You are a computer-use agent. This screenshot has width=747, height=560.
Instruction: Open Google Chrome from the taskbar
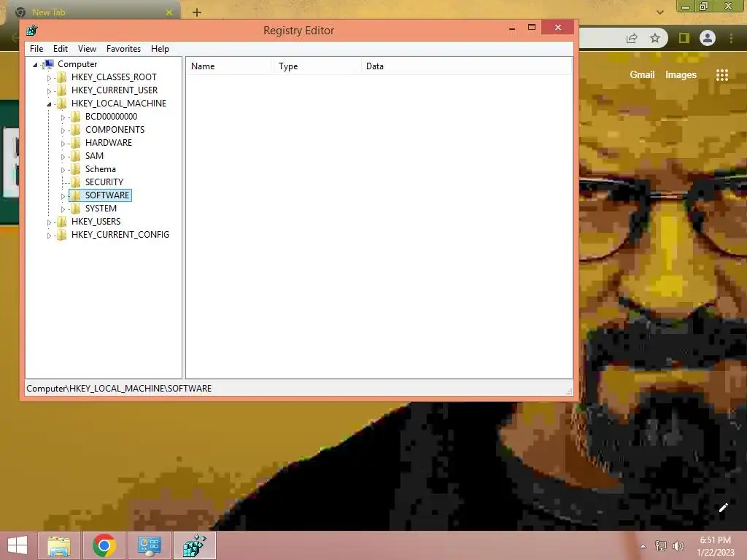click(x=104, y=545)
